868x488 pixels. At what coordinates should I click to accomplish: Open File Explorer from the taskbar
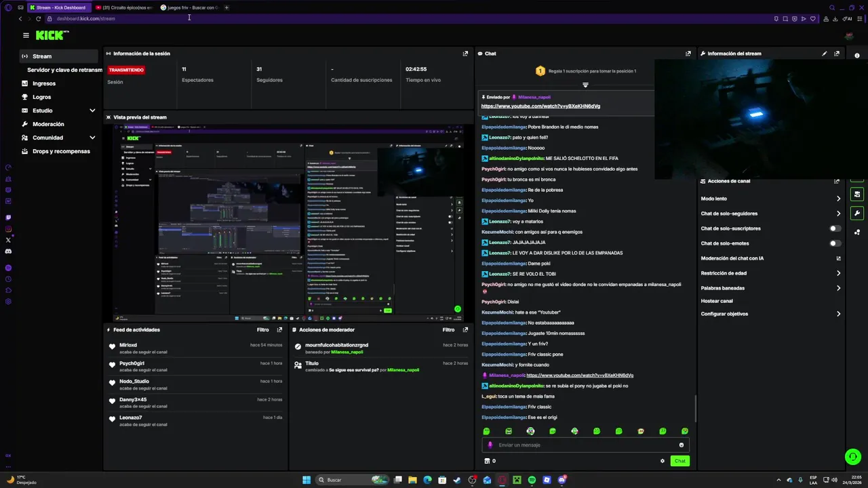point(412,480)
